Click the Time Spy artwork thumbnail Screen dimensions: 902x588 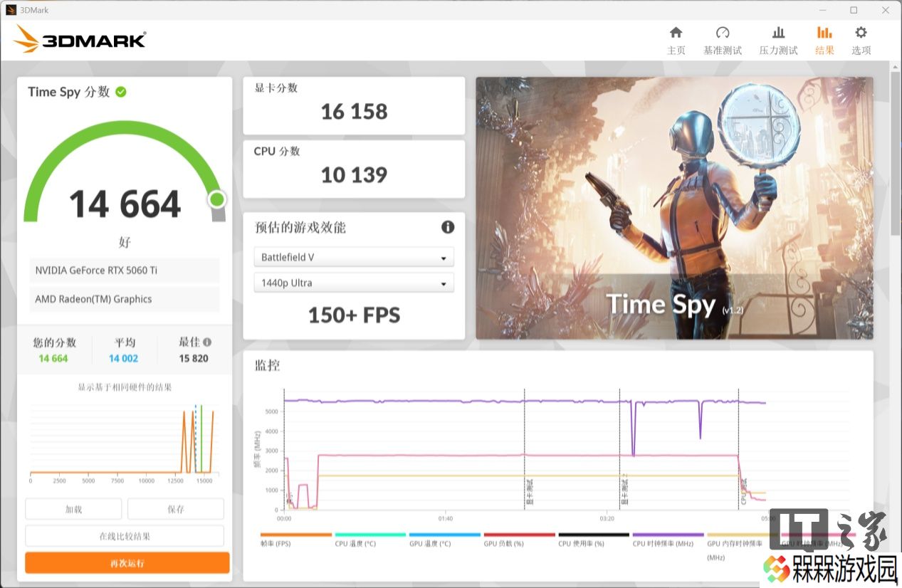[674, 208]
